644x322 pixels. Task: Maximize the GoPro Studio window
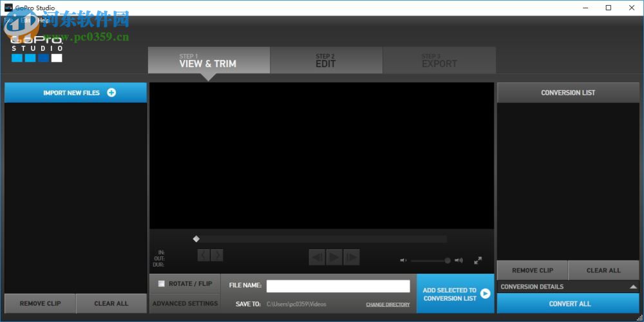point(609,8)
